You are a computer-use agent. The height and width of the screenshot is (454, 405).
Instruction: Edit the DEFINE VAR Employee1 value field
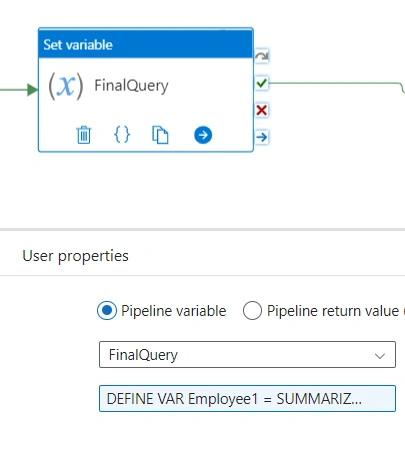click(x=247, y=399)
